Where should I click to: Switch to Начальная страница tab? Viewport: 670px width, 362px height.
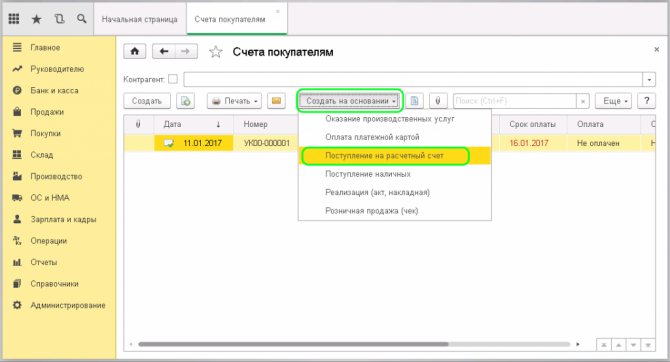pos(139,19)
